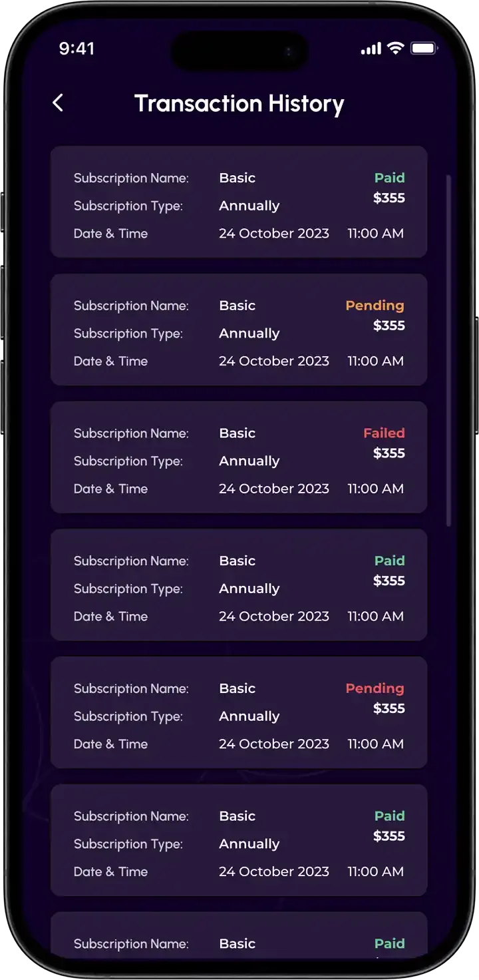The image size is (479, 980).
Task: Open the partially visible bottom transaction card
Action: coord(239,935)
